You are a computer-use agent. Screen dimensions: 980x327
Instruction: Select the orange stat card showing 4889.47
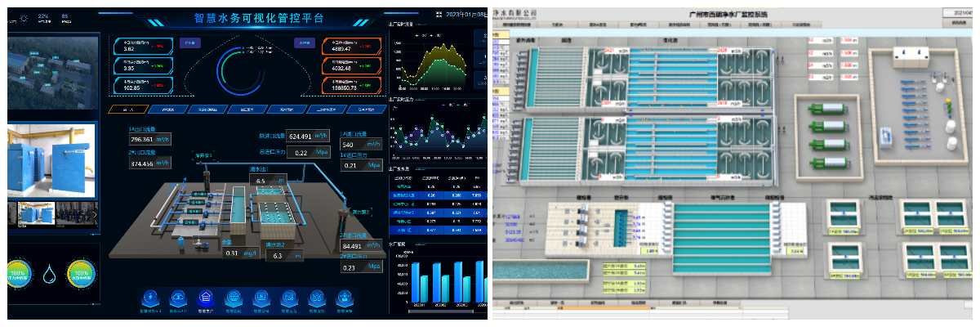351,47
